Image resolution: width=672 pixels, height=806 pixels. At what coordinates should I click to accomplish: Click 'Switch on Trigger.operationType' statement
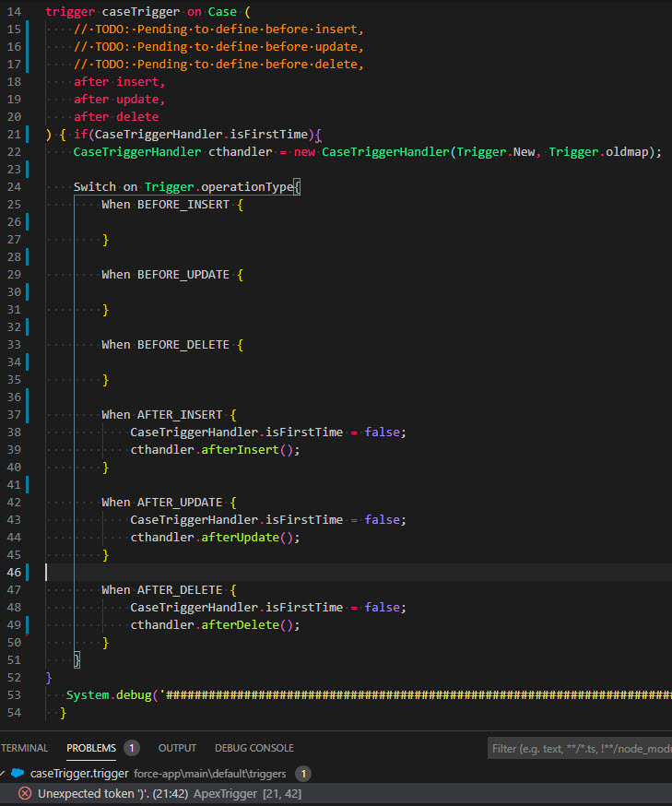point(184,187)
